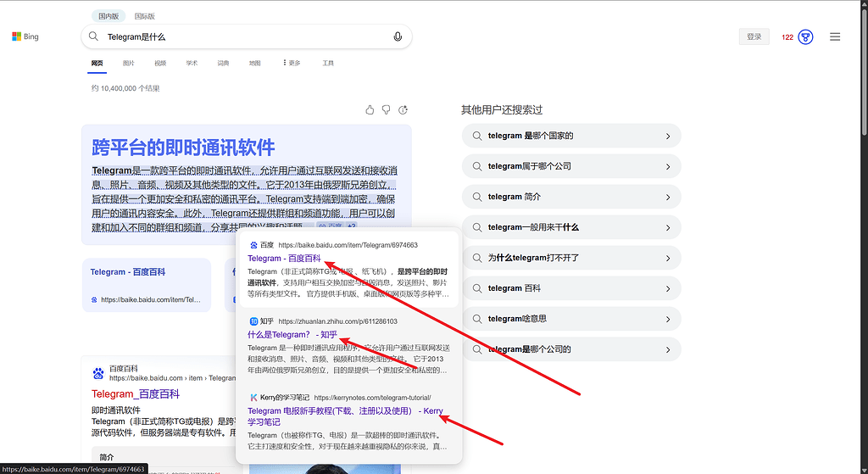Click search icon beside telegram 百科
Image resolution: width=868 pixels, height=474 pixels.
pyautogui.click(x=477, y=288)
